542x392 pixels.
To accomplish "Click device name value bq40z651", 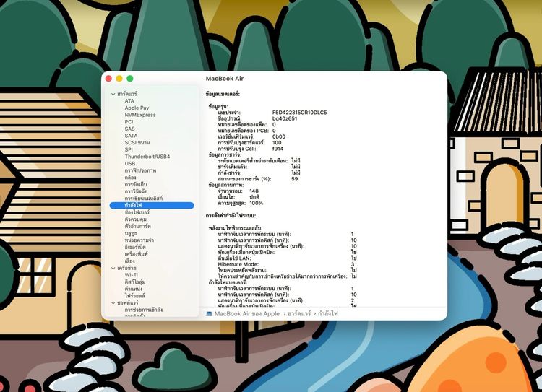I will click(x=285, y=118).
